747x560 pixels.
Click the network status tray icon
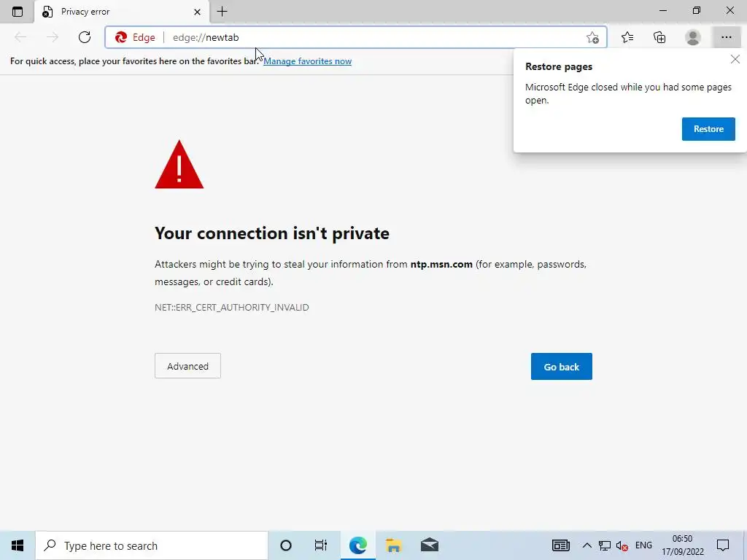coord(605,545)
